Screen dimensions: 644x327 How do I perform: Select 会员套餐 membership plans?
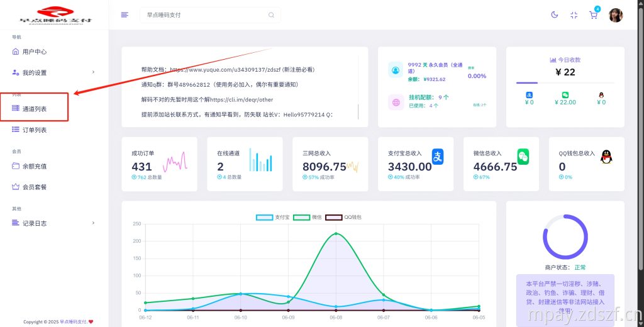coord(34,187)
